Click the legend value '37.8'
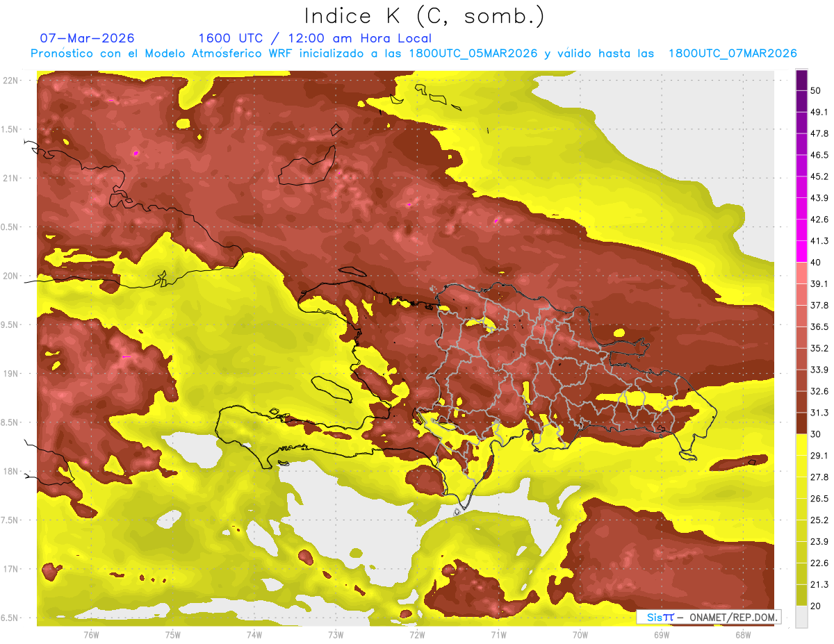 pos(819,306)
